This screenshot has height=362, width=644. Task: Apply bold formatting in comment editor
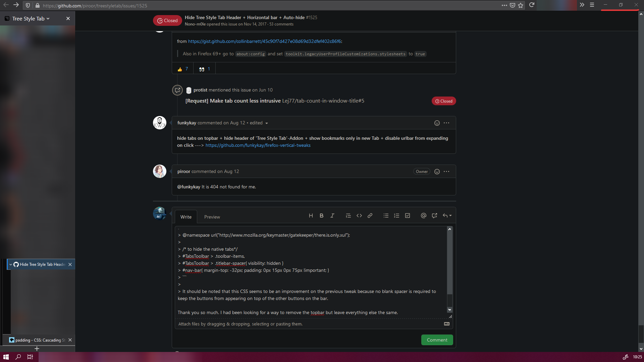point(321,216)
